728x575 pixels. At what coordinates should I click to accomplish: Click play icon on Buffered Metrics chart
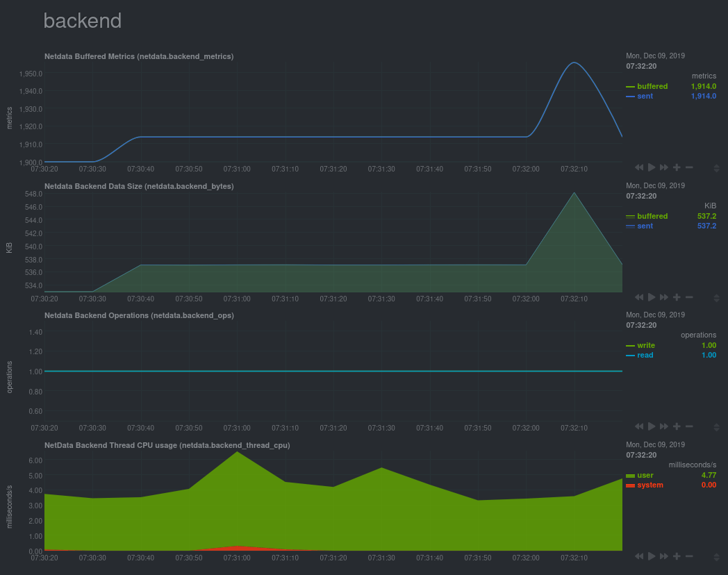[652, 167]
